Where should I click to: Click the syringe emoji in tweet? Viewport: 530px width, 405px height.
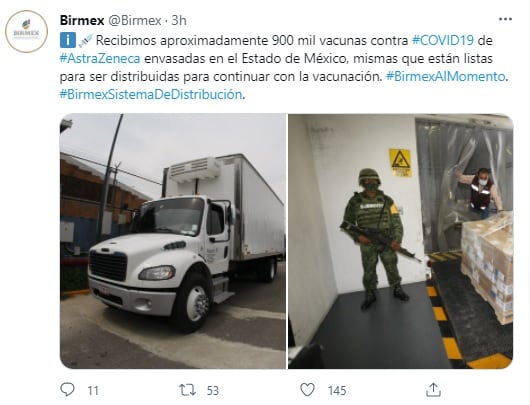pyautogui.click(x=85, y=41)
